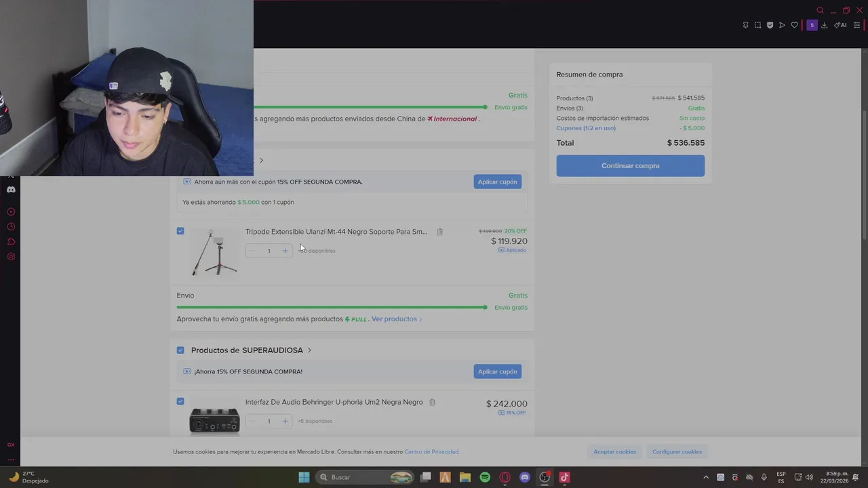Click the Trípode Ulanzi product thumbnail
Viewport: 868px width, 488px height.
click(214, 252)
